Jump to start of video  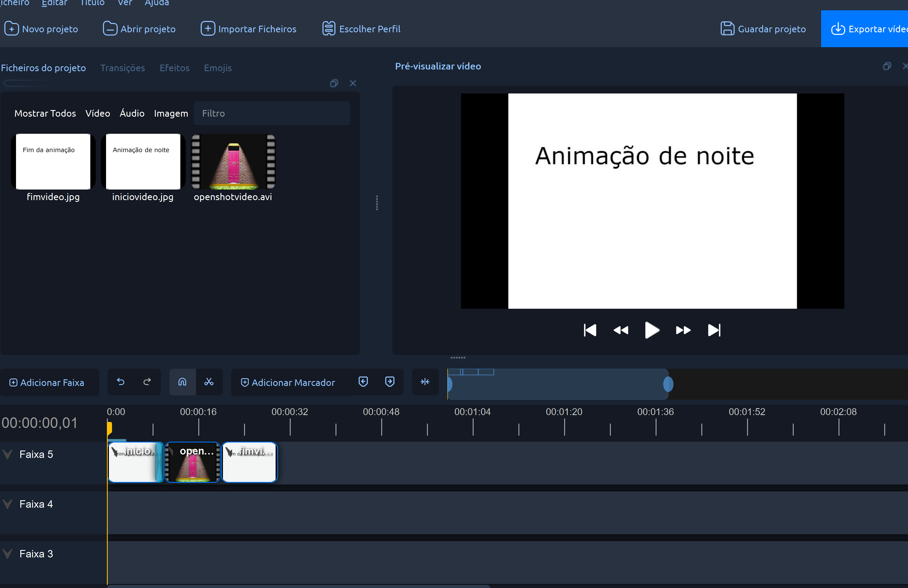click(590, 330)
